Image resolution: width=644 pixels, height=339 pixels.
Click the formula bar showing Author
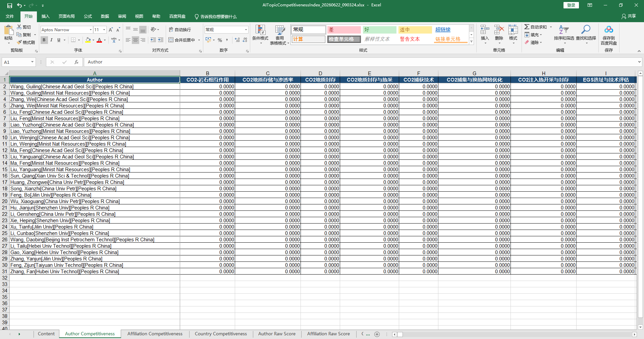point(361,62)
